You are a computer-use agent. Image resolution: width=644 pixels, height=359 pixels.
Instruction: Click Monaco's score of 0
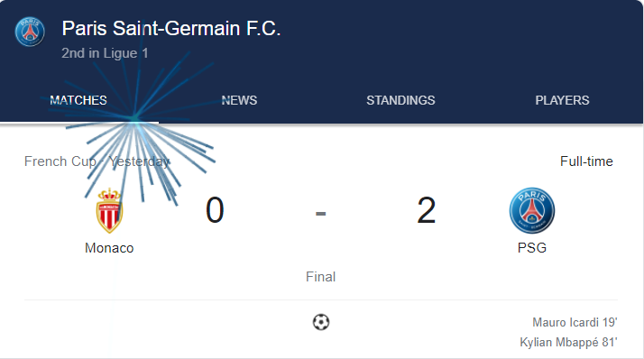pyautogui.click(x=215, y=210)
